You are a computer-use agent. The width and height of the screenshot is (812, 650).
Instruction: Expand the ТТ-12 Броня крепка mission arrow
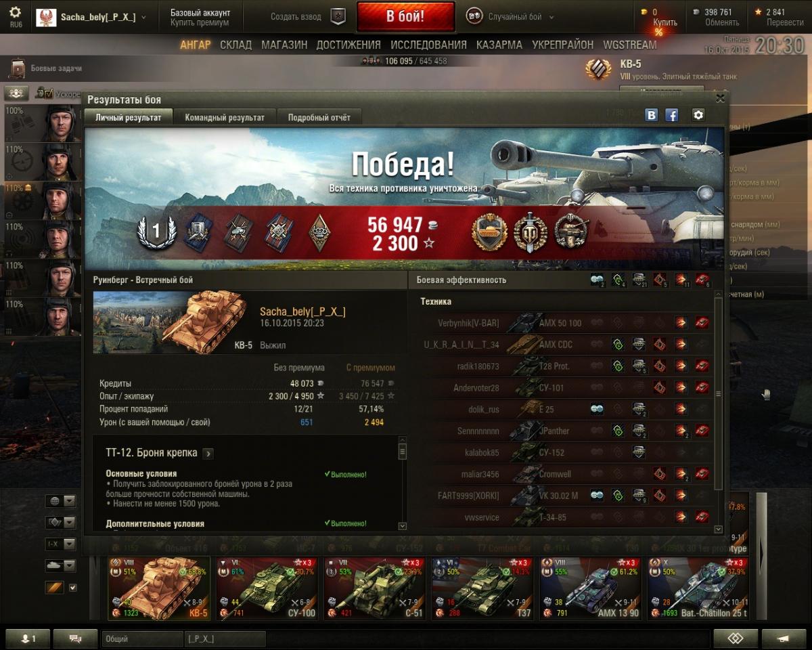tap(208, 454)
